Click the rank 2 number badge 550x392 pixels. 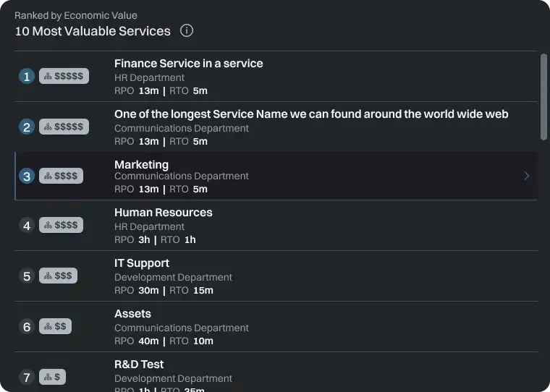27,127
